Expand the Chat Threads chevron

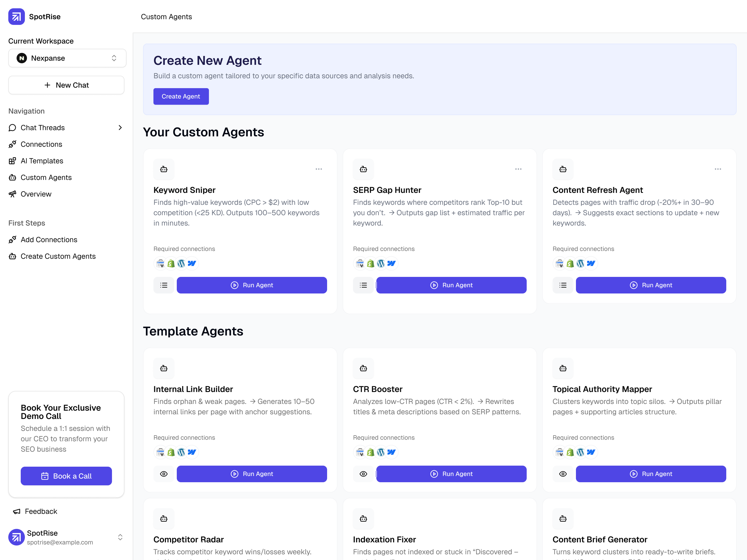point(120,128)
